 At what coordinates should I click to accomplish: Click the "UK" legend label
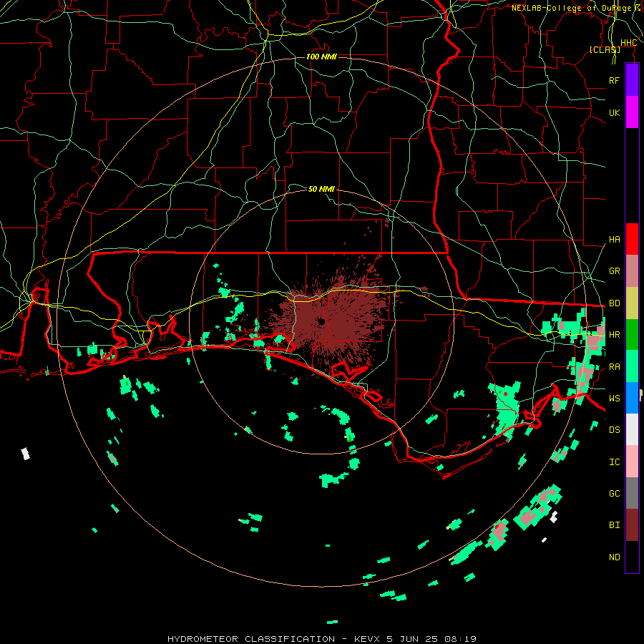click(614, 112)
